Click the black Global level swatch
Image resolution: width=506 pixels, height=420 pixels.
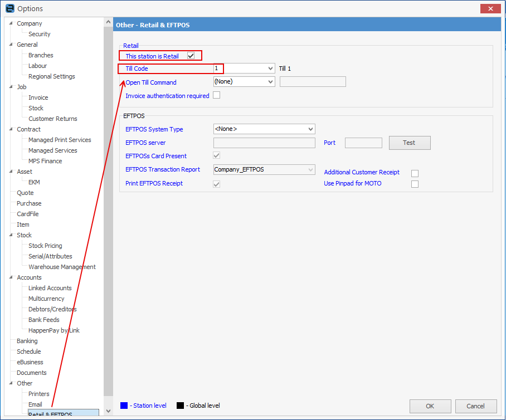(180, 406)
